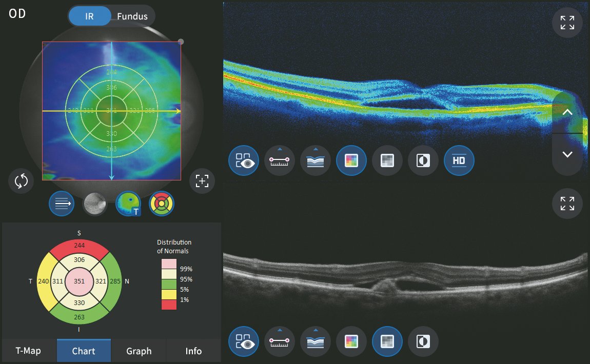Toggle the IR view mode
The height and width of the screenshot is (364, 590).
90,16
